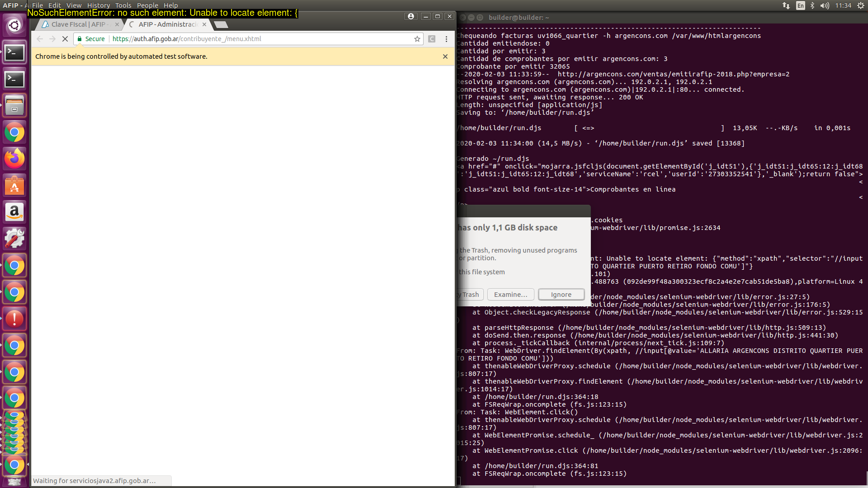Open the People menu
The height and width of the screenshot is (488, 868).
147,5
